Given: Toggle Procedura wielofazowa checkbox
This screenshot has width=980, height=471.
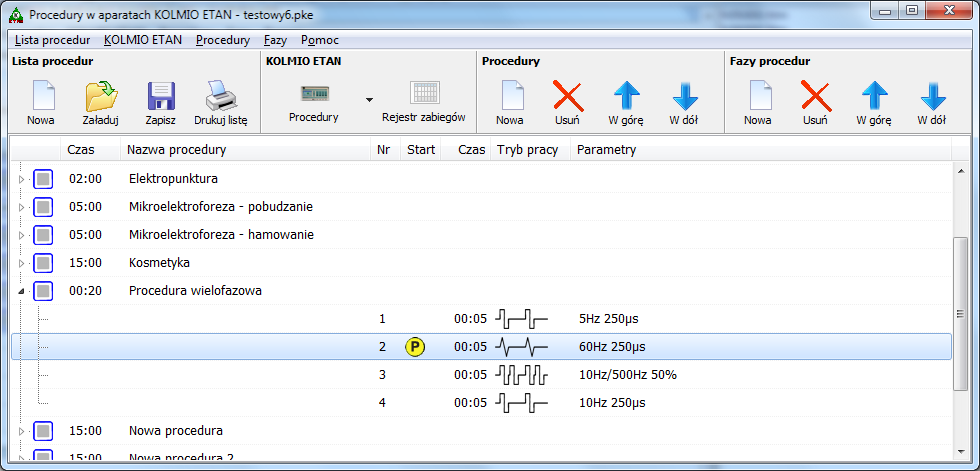Looking at the screenshot, I should coord(42,290).
